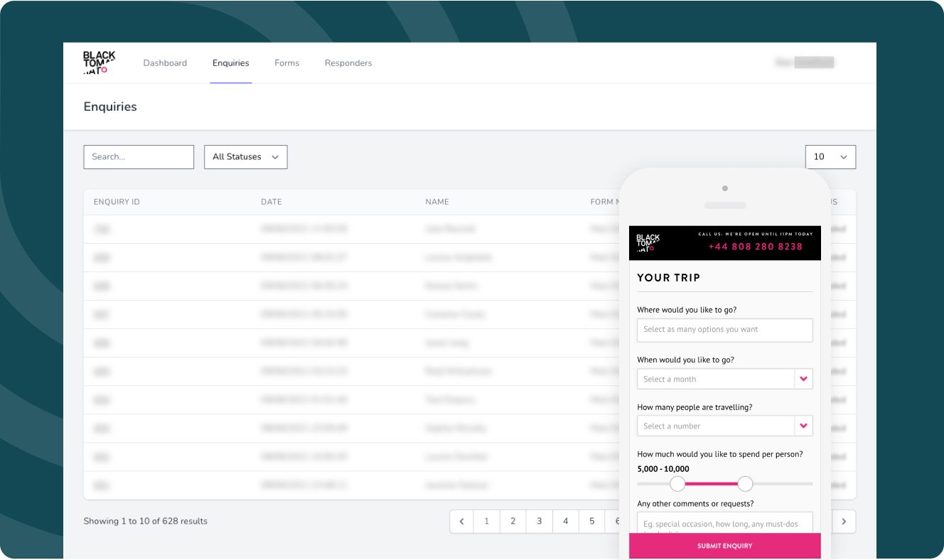Call the +44 808 280 8238 number link
The width and height of the screenshot is (944, 560).
pos(755,247)
